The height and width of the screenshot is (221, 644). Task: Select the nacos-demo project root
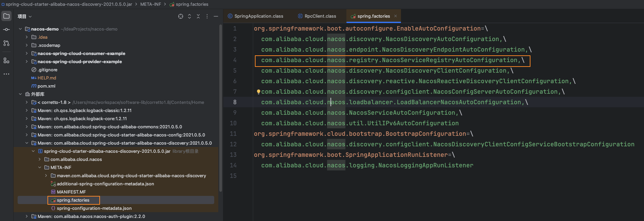(45, 29)
